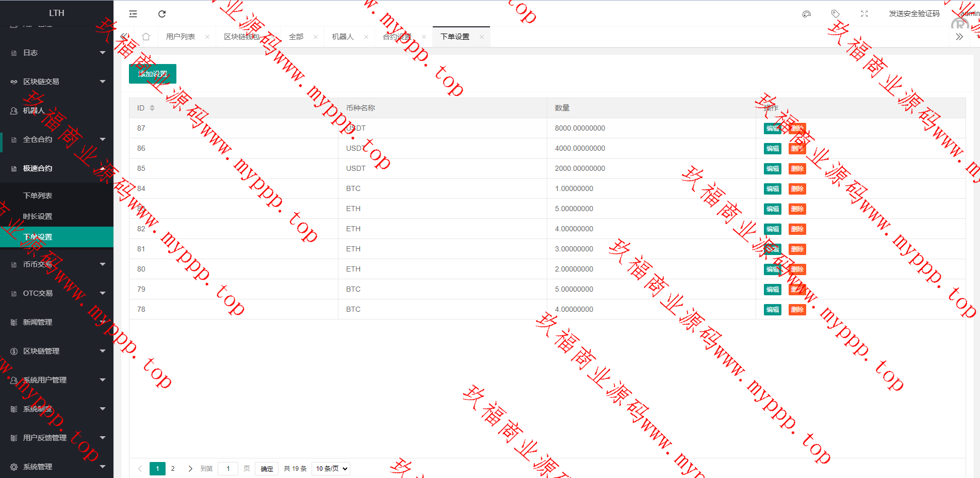Screen dimensions: 980x478
Task: Open 时长设置 in the sidebar submenu
Action: (38, 216)
